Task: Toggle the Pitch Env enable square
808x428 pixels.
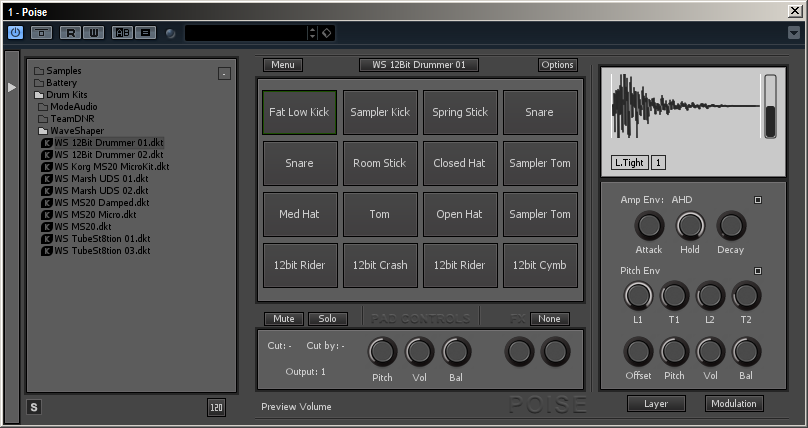Action: 758,271
